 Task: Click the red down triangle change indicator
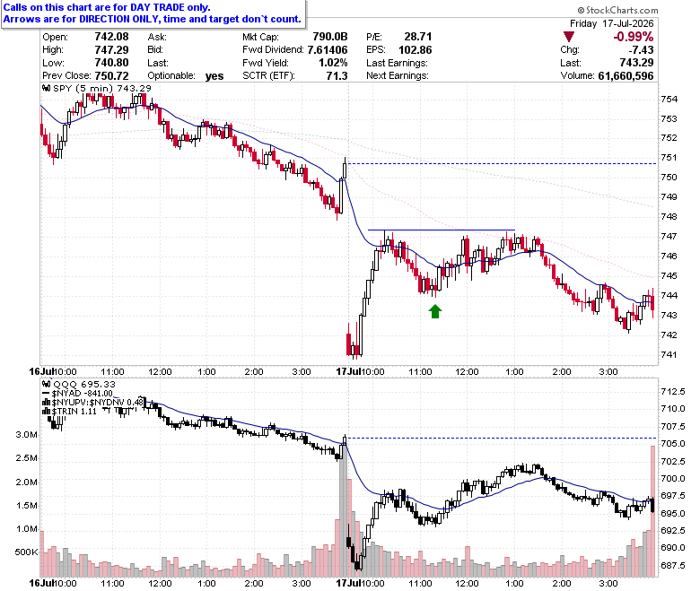[569, 37]
